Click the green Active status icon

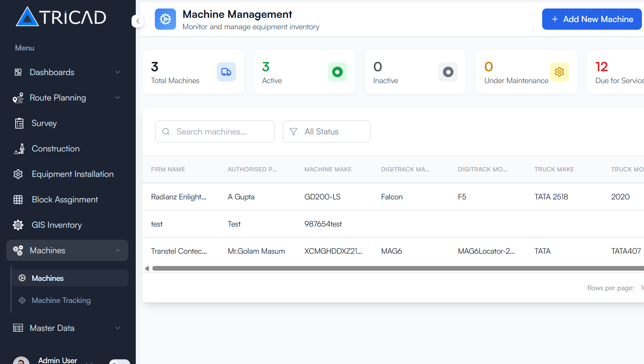pyautogui.click(x=337, y=72)
